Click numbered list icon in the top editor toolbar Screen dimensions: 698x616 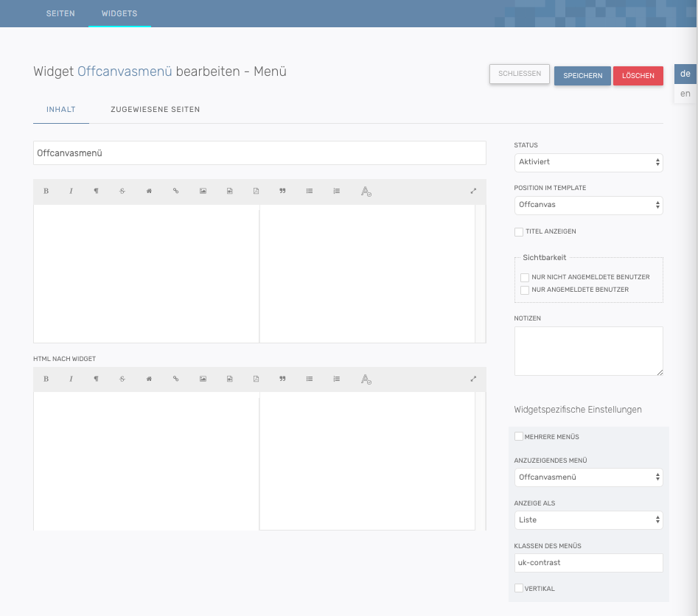pyautogui.click(x=336, y=192)
